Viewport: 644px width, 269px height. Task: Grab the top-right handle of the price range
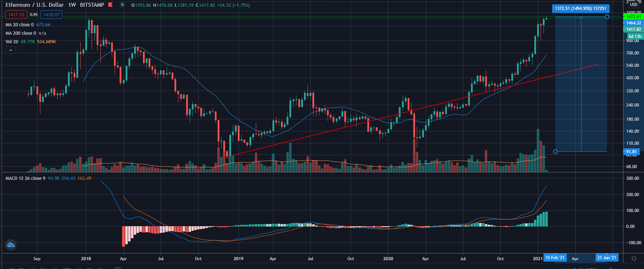607,17
